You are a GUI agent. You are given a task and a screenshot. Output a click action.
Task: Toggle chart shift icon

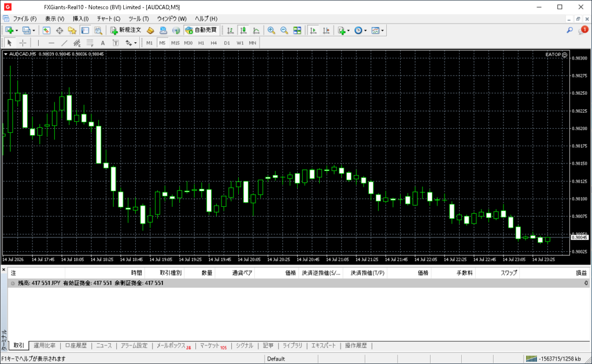[x=326, y=31]
